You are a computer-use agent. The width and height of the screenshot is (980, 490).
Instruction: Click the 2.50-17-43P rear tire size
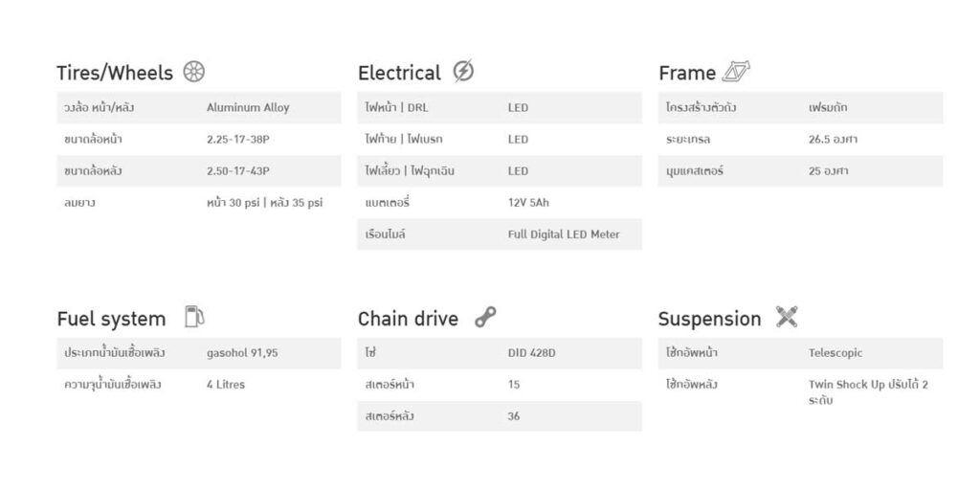tap(238, 171)
